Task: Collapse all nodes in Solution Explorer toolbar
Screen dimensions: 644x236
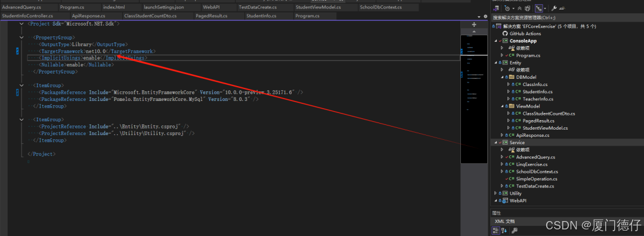Action: point(519,8)
